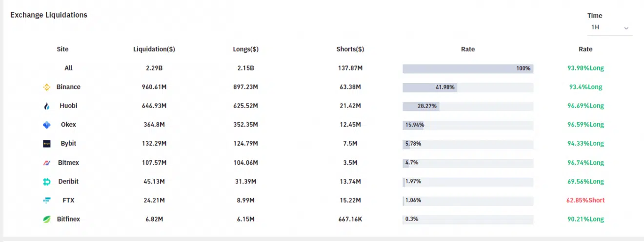The image size is (644, 242).
Task: Click the Bitfinex leaf logo icon
Action: 47,220
